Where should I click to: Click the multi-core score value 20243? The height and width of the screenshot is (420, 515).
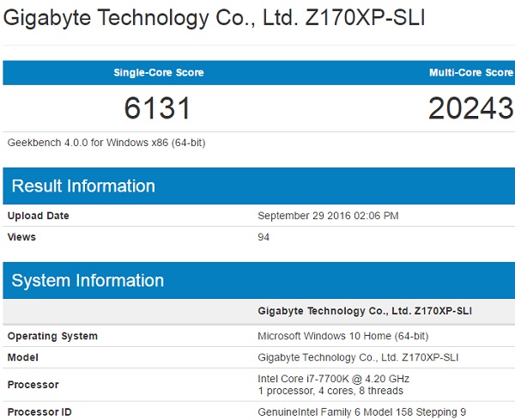pyautogui.click(x=471, y=108)
